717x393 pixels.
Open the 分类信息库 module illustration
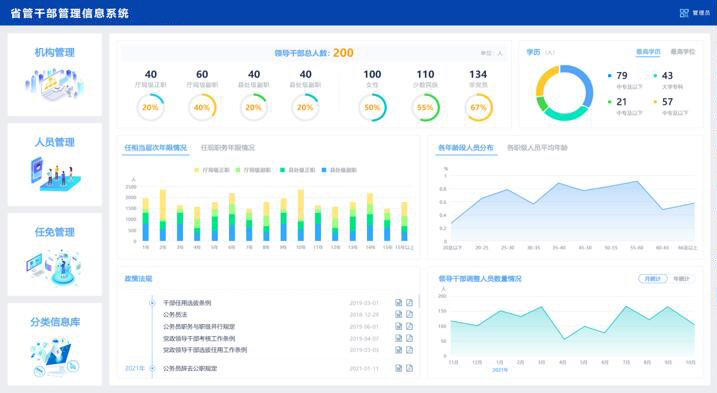(x=54, y=356)
